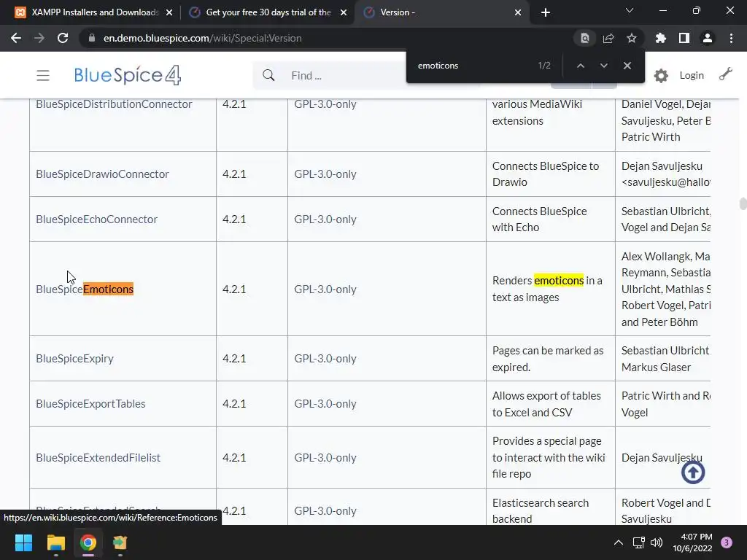This screenshot has height=560, width=747.
Task: Click GPL-3.0-only license in BlueSpiceExportTables row
Action: [325, 404]
